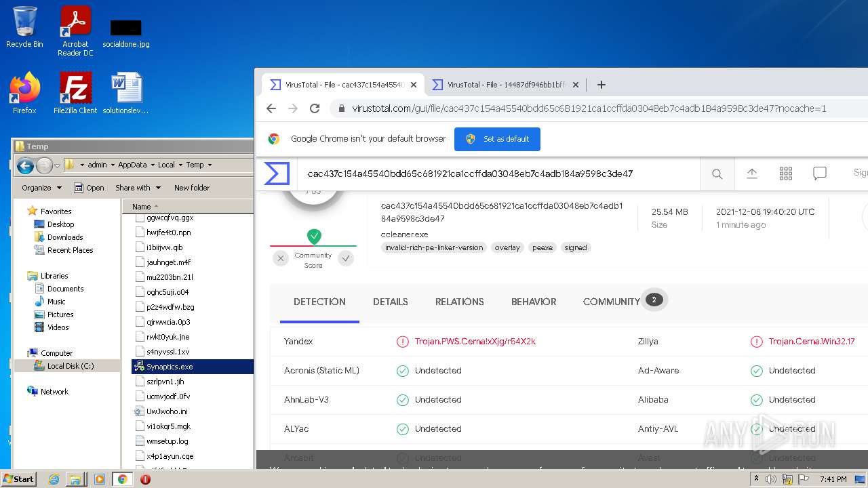Click the Chrome back arrow

click(x=271, y=108)
